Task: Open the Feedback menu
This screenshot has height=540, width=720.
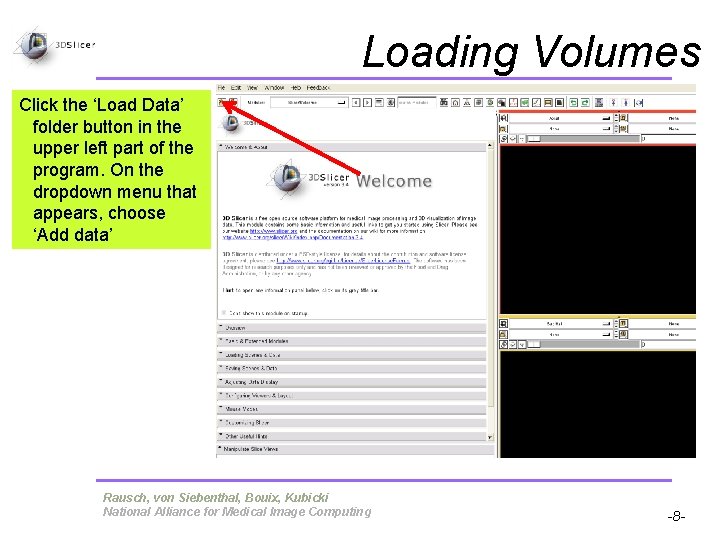Action: pos(318,87)
